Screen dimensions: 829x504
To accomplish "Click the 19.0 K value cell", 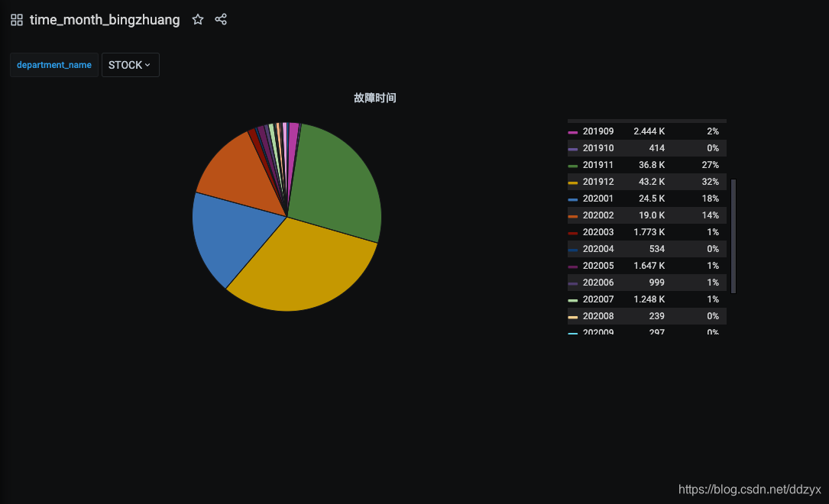I will 651,215.
